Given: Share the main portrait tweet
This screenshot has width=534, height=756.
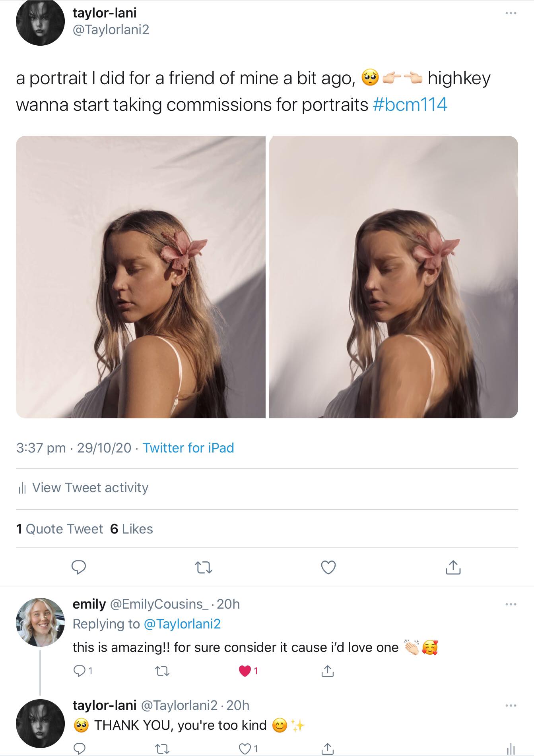Looking at the screenshot, I should click(x=453, y=567).
